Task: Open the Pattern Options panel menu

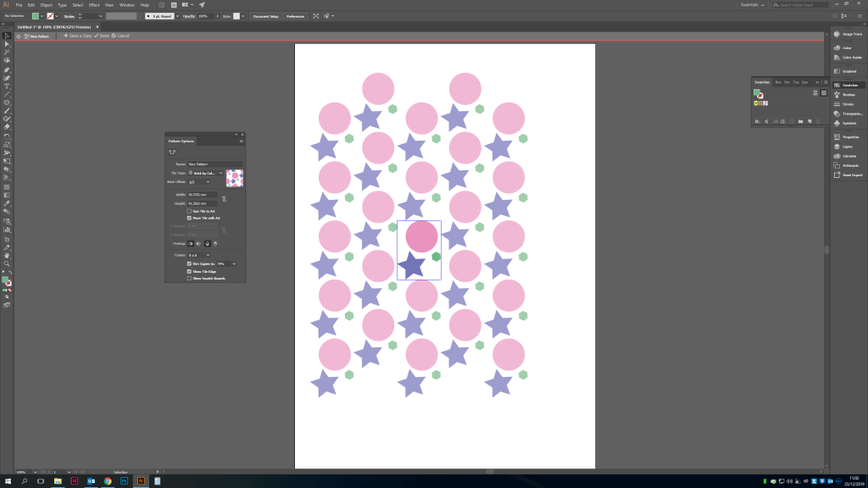Action: (x=242, y=141)
